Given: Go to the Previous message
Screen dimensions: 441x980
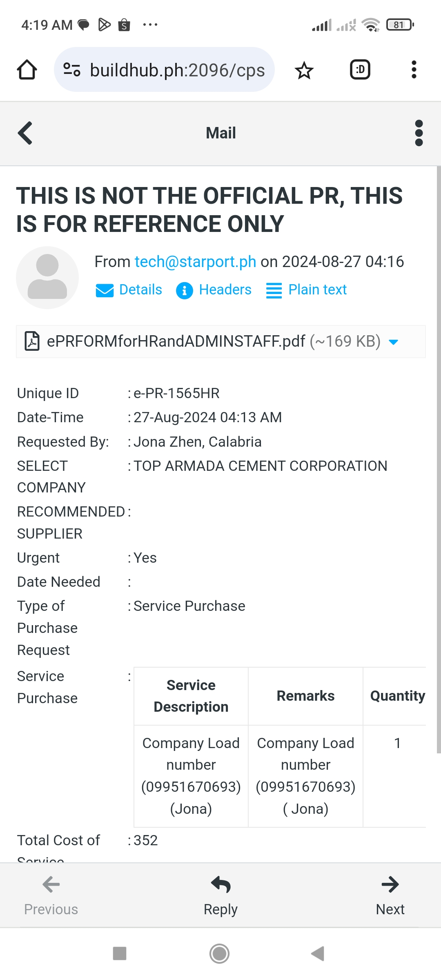Looking at the screenshot, I should [x=51, y=895].
